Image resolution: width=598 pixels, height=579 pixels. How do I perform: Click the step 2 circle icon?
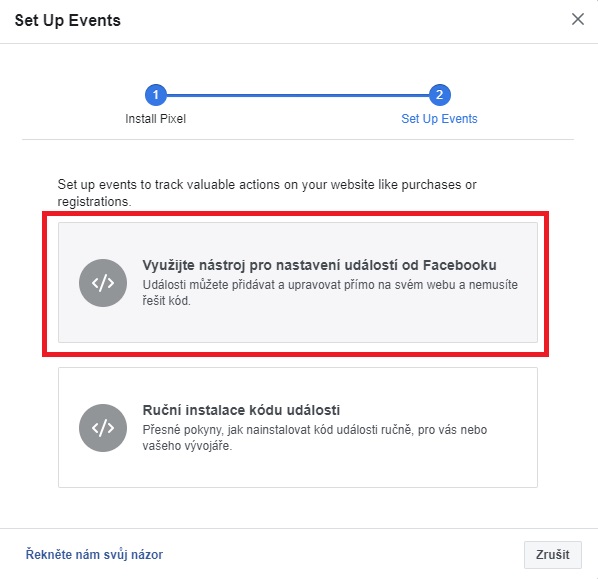[439, 95]
